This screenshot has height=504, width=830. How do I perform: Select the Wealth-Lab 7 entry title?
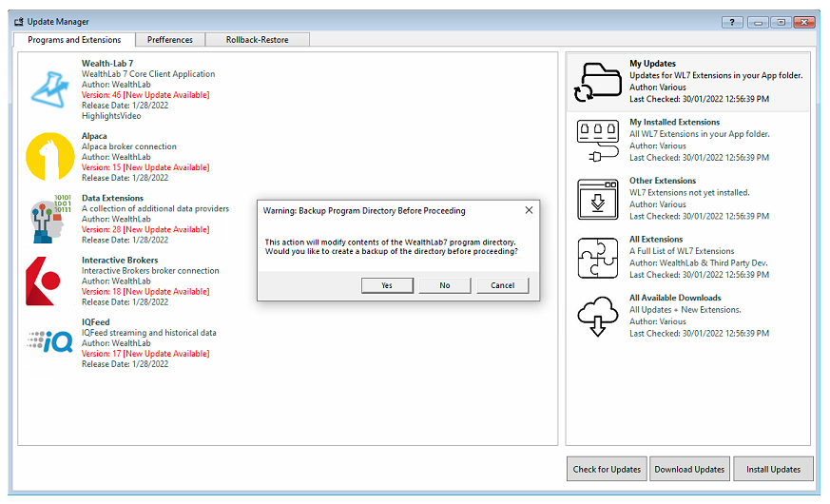(x=107, y=64)
